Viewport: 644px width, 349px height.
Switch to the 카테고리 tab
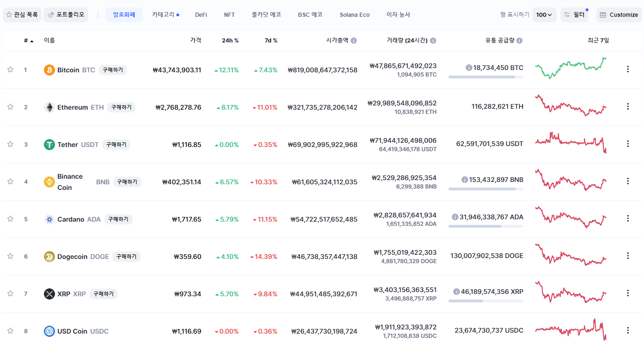click(165, 14)
